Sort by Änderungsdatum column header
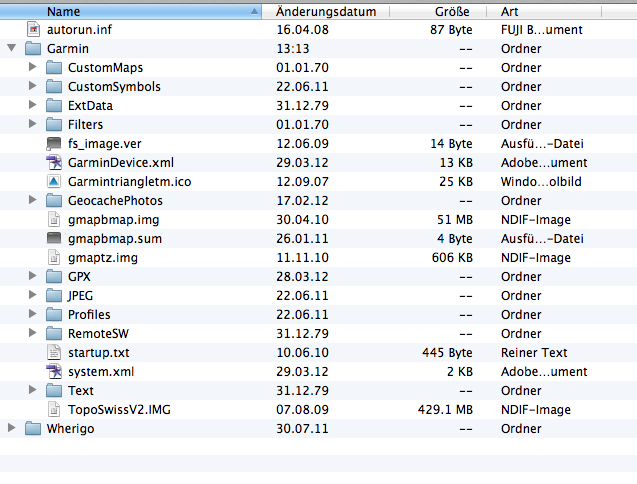 pyautogui.click(x=326, y=11)
